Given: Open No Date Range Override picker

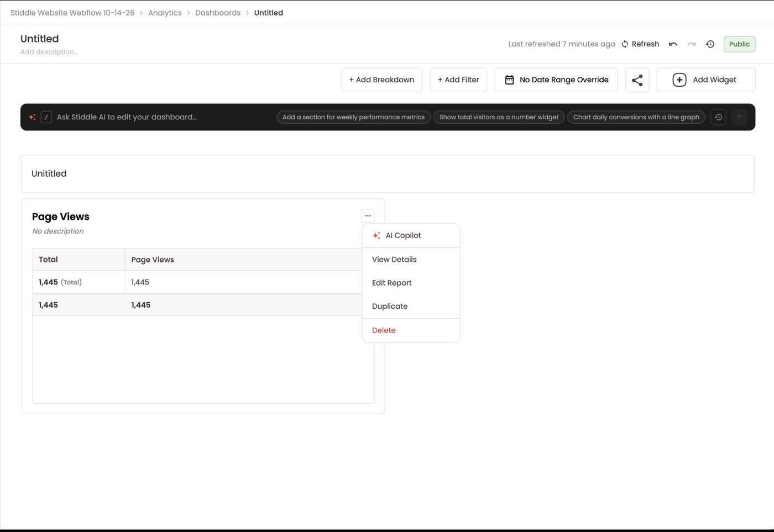Looking at the screenshot, I should point(556,80).
